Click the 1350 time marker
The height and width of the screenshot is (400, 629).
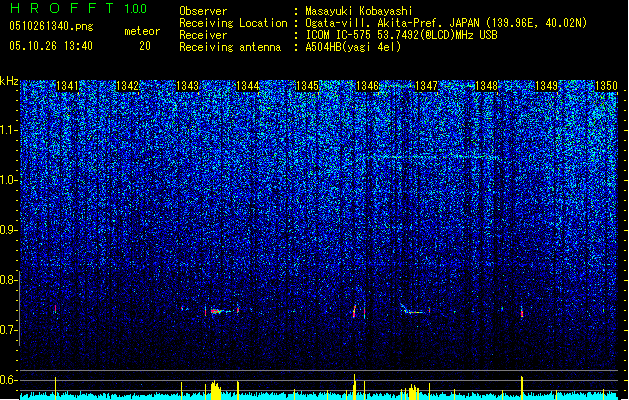[606, 86]
